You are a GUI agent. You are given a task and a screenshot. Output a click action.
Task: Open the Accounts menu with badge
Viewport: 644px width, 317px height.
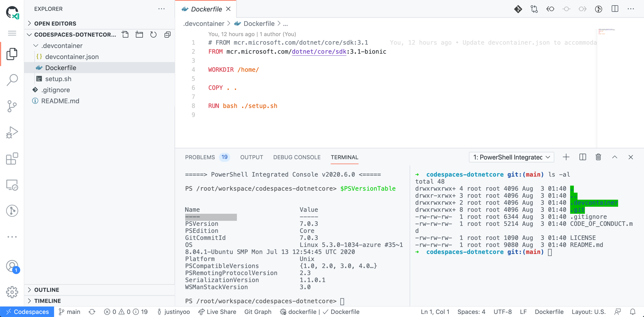[x=12, y=266]
